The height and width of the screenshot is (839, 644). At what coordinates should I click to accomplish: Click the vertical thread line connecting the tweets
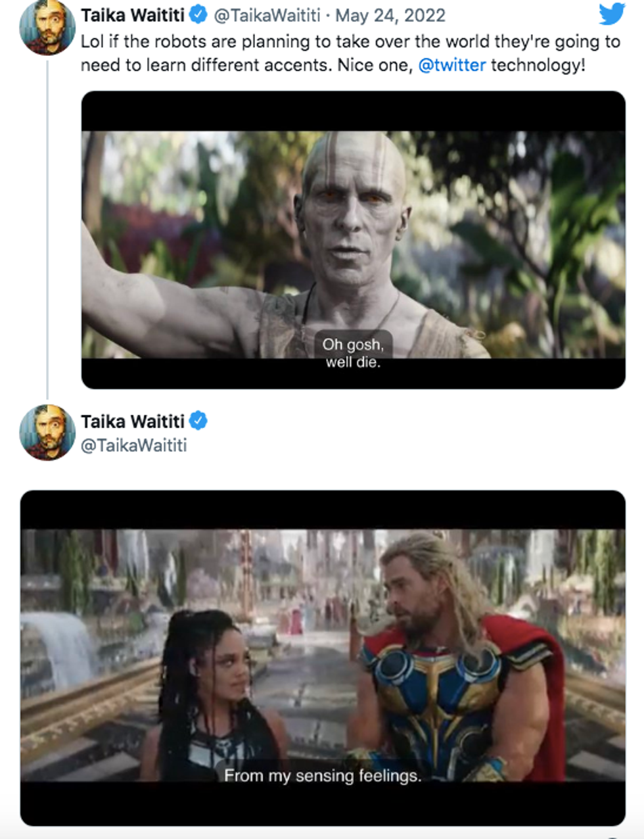pyautogui.click(x=47, y=224)
